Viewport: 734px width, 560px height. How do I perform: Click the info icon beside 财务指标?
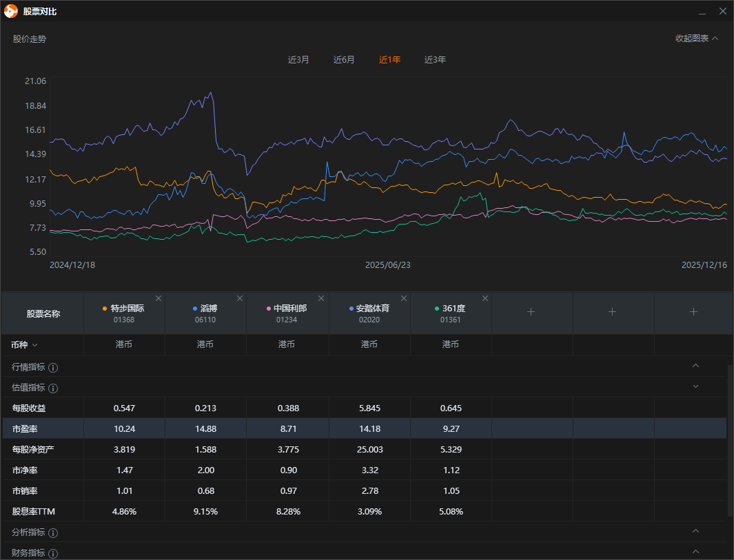[53, 553]
